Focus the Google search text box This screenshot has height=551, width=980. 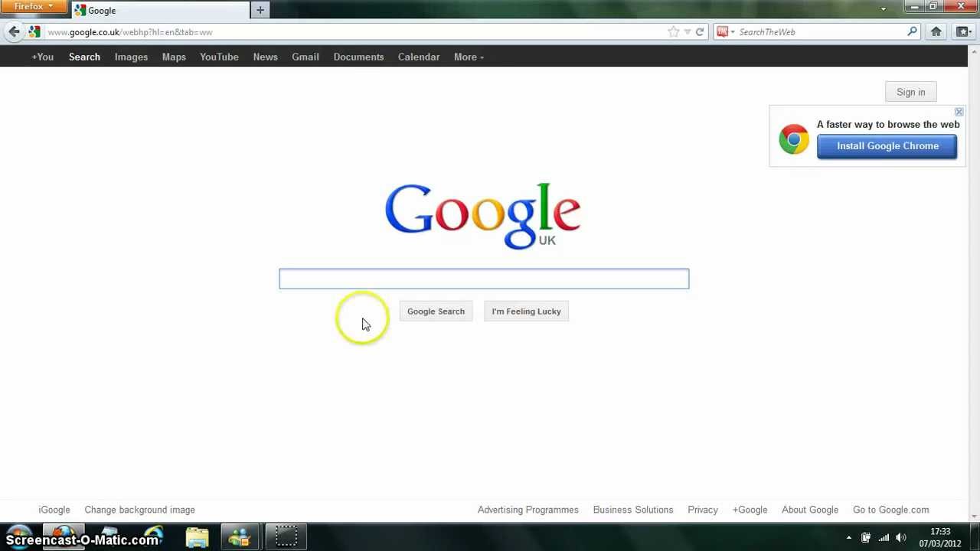[484, 279]
